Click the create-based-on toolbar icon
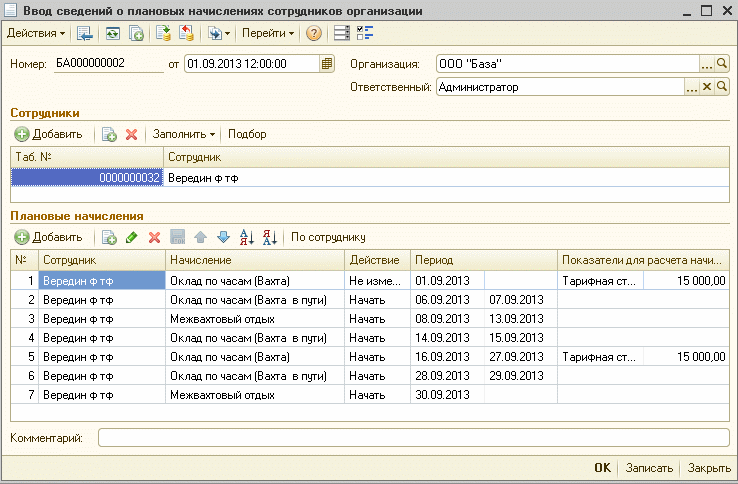 215,33
